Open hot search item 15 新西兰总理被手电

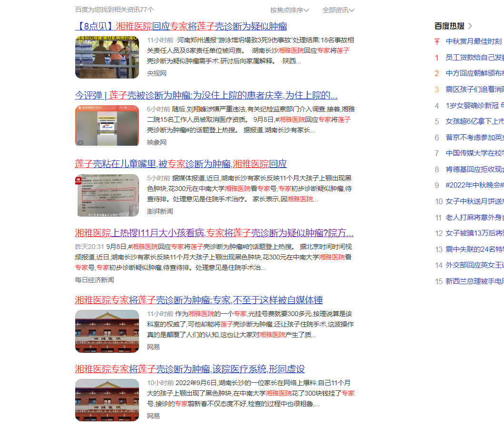click(x=474, y=281)
